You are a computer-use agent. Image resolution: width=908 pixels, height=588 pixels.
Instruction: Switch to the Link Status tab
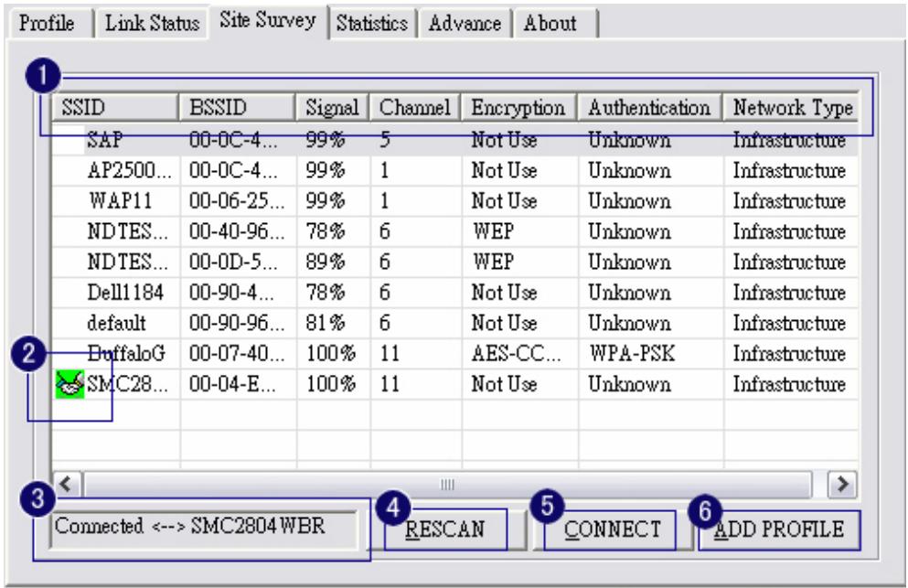[x=152, y=24]
